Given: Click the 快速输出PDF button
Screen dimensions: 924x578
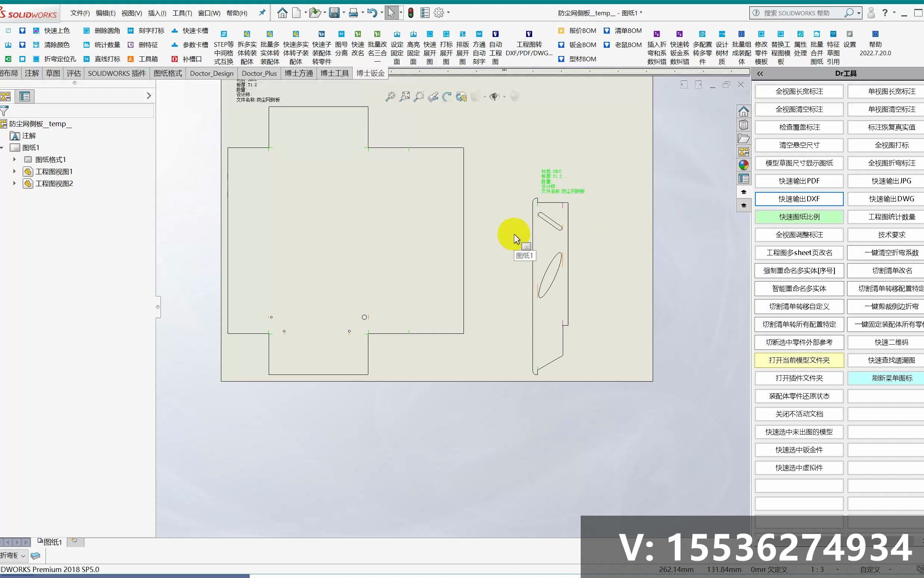Looking at the screenshot, I should pos(799,181).
